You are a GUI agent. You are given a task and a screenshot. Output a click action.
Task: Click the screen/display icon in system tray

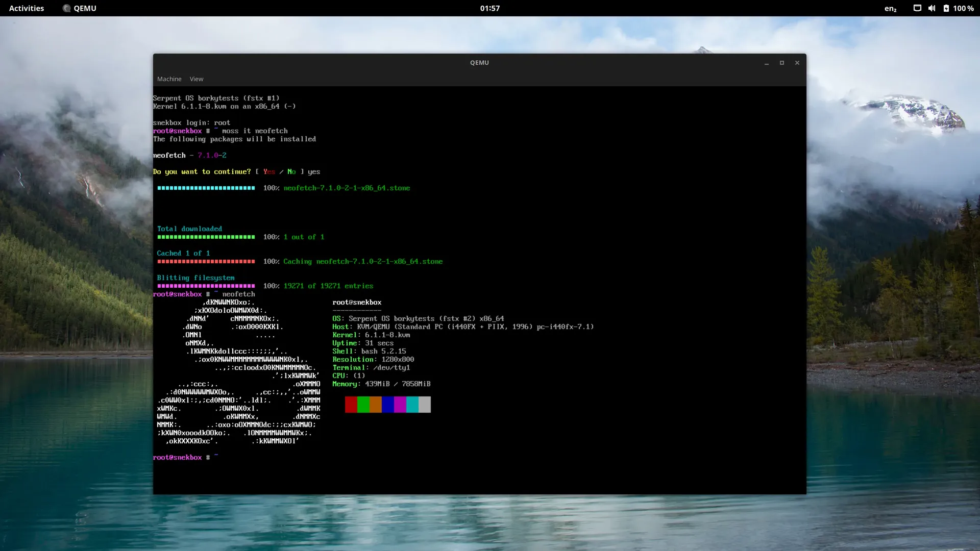(x=917, y=8)
